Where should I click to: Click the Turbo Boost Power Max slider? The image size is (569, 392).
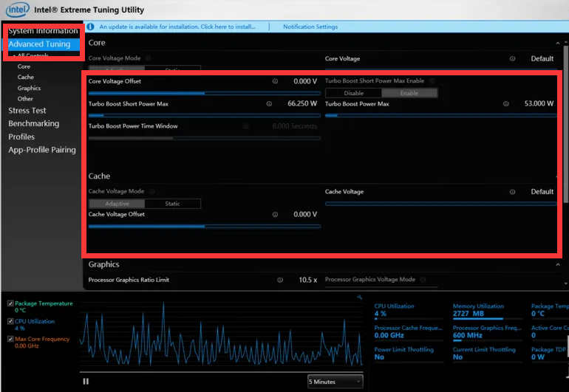(441, 116)
